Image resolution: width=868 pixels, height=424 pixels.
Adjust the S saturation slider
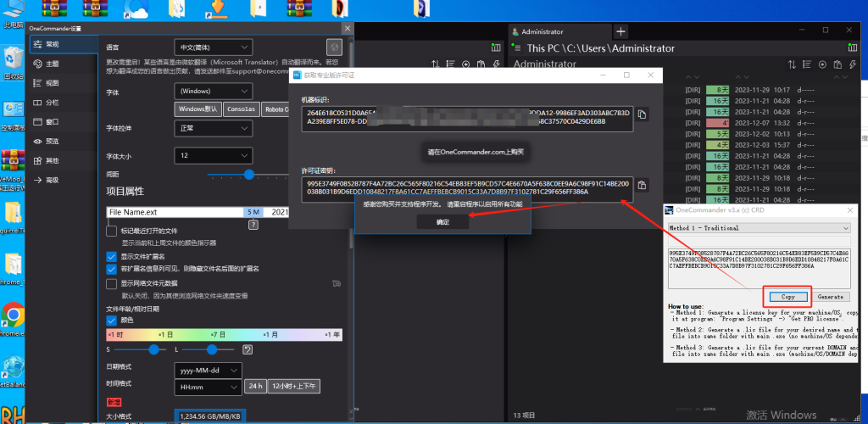coord(140,349)
